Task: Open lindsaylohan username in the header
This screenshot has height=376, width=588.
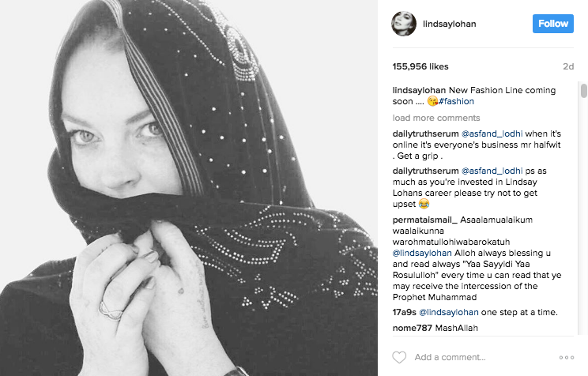Action: [449, 24]
